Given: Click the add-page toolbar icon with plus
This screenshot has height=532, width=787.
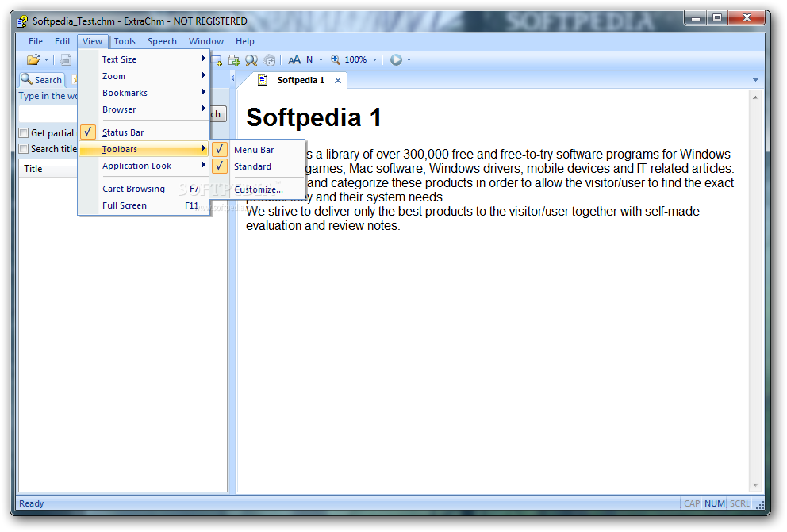Looking at the screenshot, I should 234,60.
